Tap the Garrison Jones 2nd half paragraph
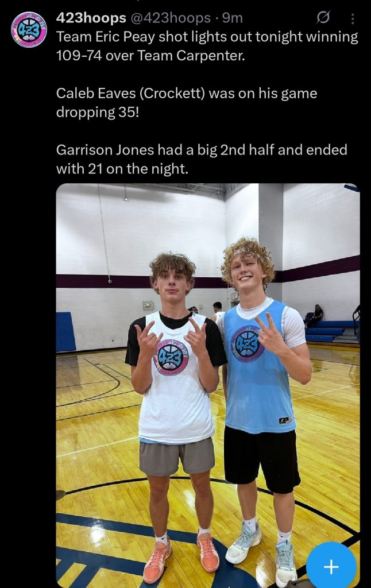 click(202, 159)
